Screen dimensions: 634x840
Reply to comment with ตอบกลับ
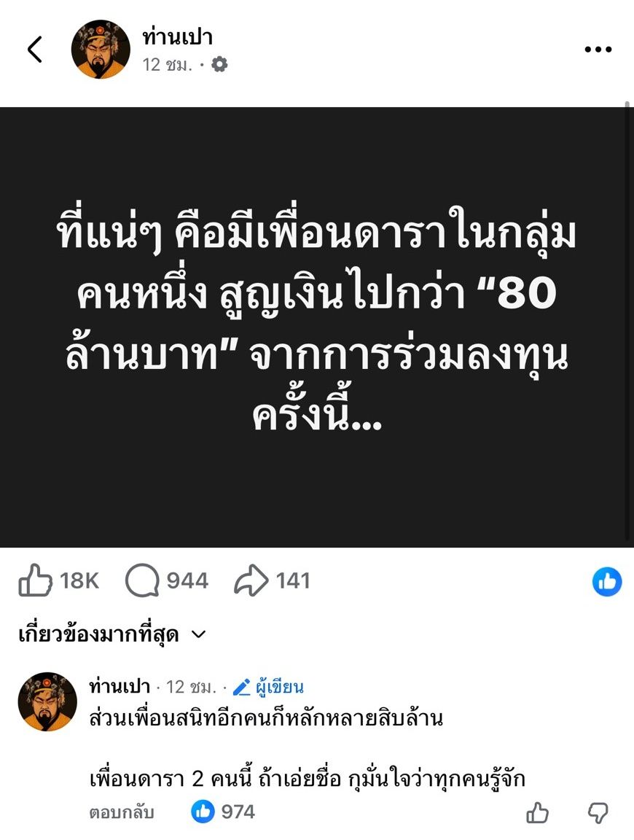point(122,812)
